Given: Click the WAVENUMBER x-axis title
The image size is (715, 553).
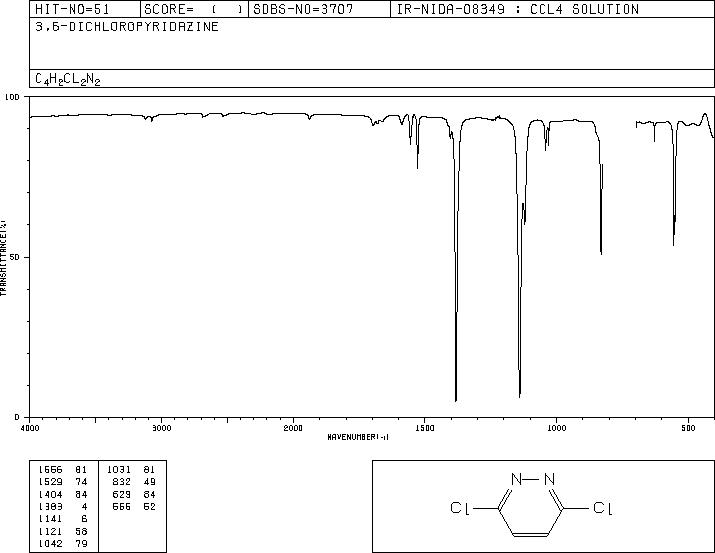Looking at the screenshot, I should pos(358,437).
